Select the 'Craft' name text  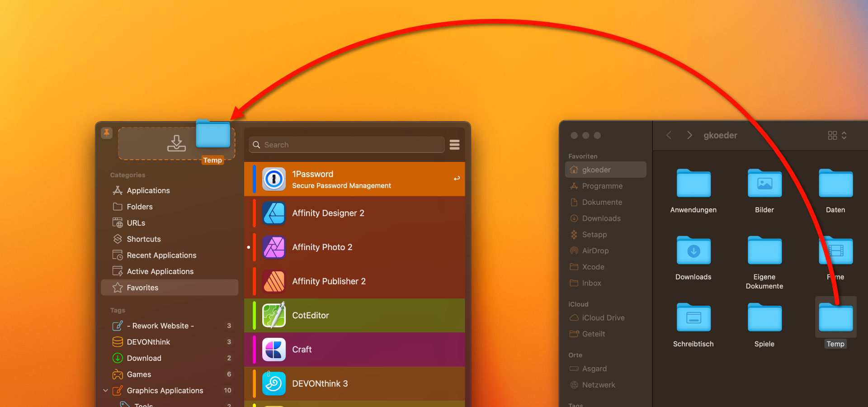(302, 350)
